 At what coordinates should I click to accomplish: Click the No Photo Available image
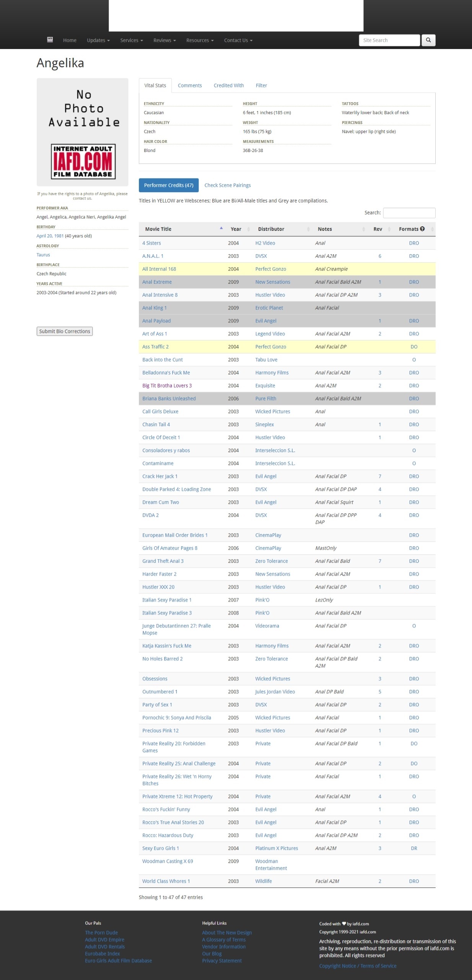click(x=83, y=132)
